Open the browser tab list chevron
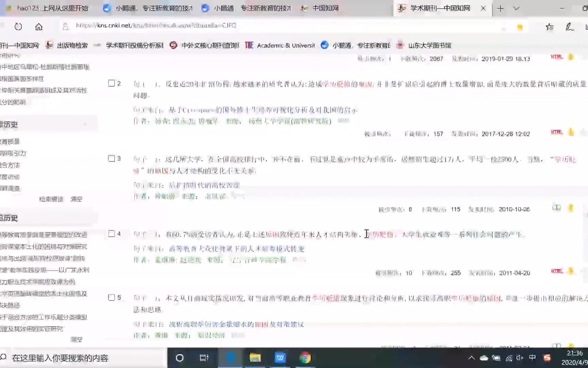 click(x=516, y=9)
